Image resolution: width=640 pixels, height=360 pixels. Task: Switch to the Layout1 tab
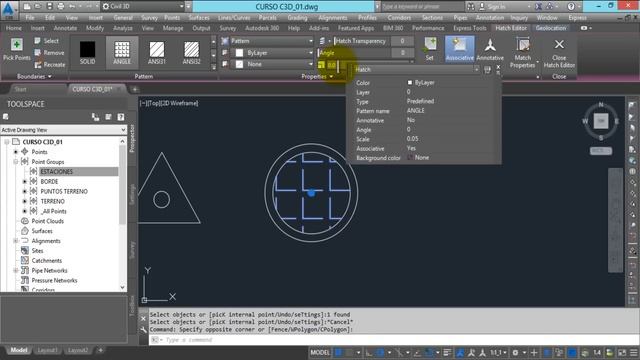coord(47,351)
